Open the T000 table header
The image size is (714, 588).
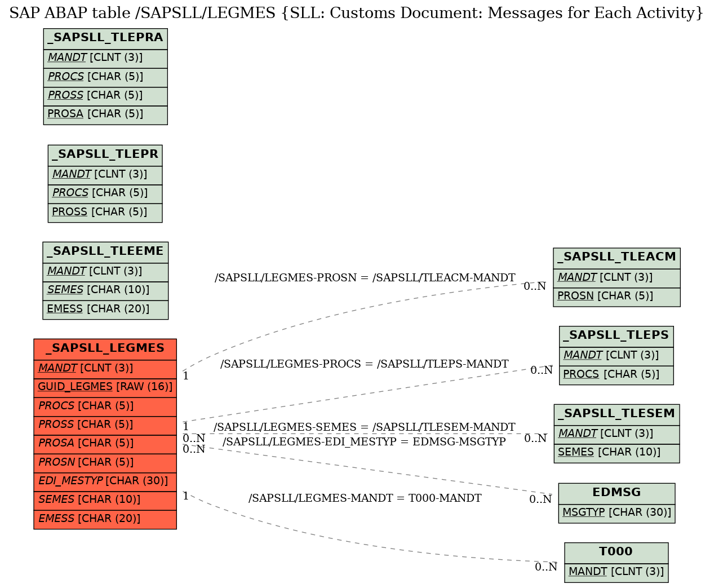[x=617, y=553]
